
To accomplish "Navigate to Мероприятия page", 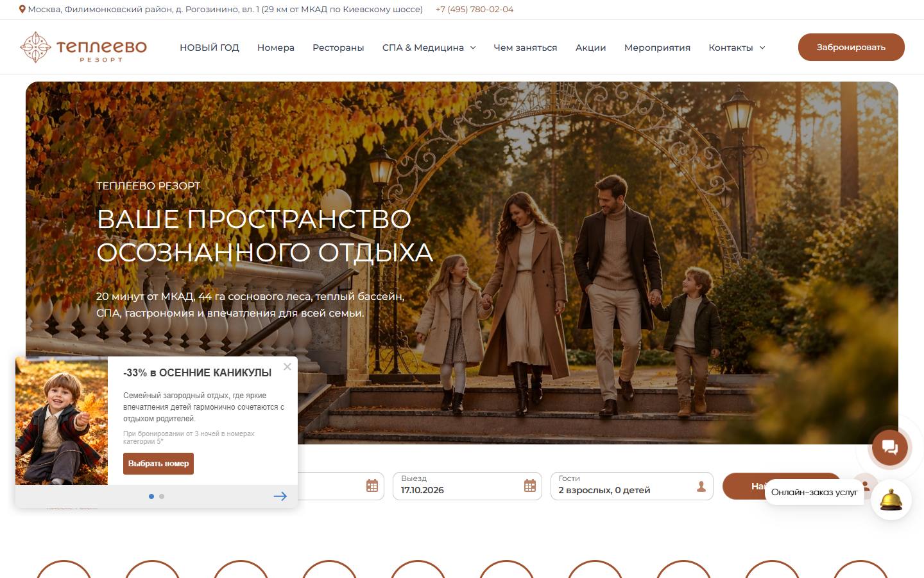I will [657, 48].
